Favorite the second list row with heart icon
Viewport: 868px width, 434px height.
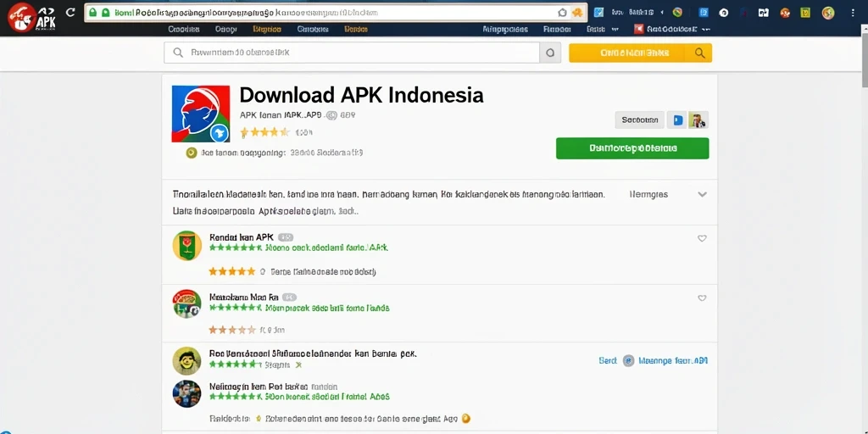[x=702, y=298]
